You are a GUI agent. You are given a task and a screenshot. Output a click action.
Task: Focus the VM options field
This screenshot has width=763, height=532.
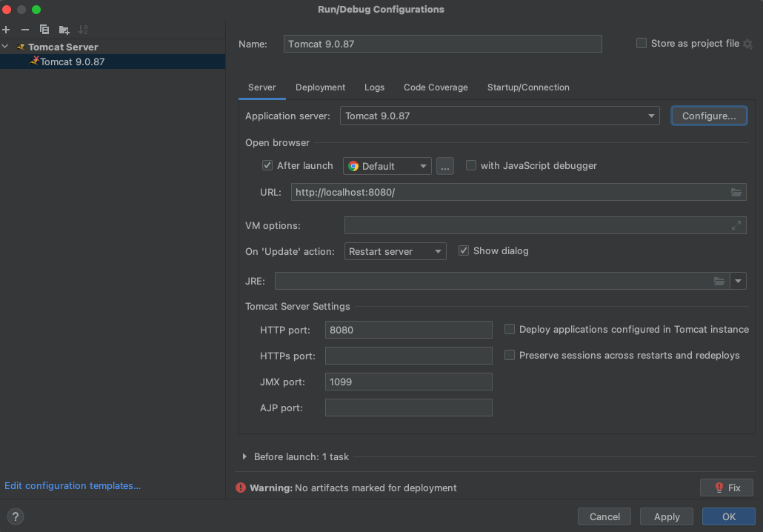[545, 225]
